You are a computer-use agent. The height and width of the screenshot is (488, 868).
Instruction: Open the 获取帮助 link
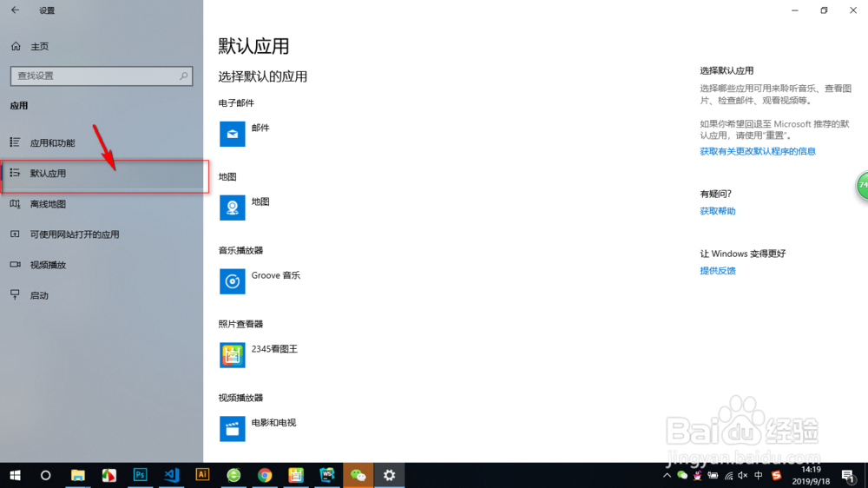coord(718,211)
